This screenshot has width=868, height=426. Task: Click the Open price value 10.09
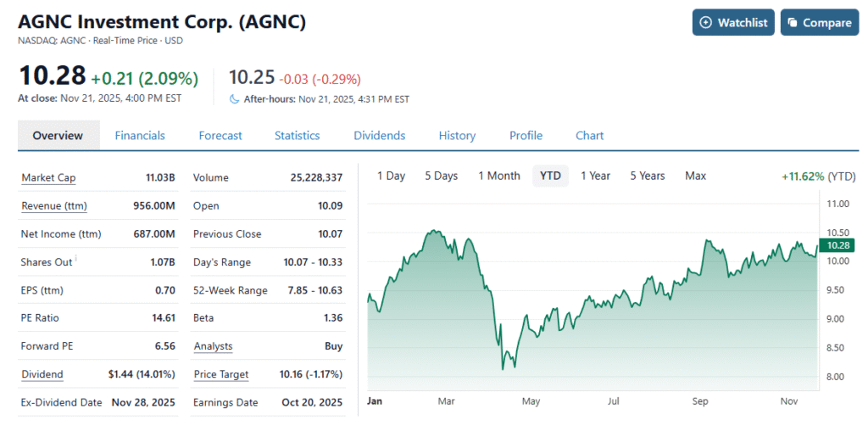coord(331,206)
